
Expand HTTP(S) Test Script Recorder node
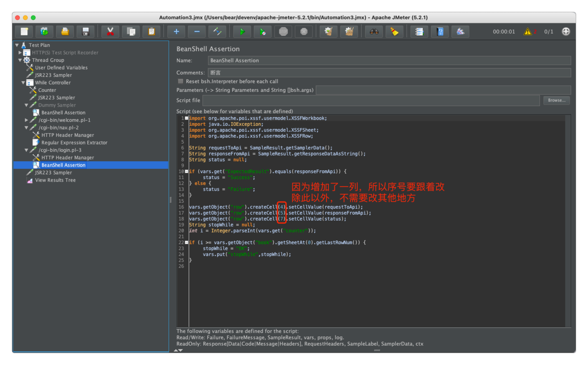coord(20,52)
